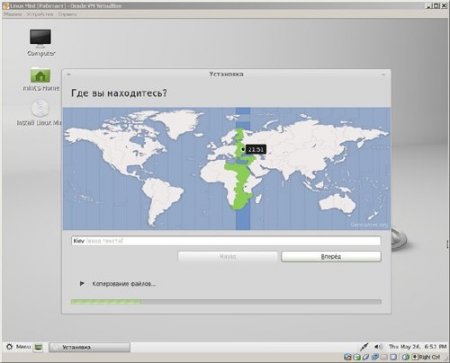Click the VirtualBox hard disk activity indicator
The width and height of the screenshot is (450, 363).
[x=348, y=357]
